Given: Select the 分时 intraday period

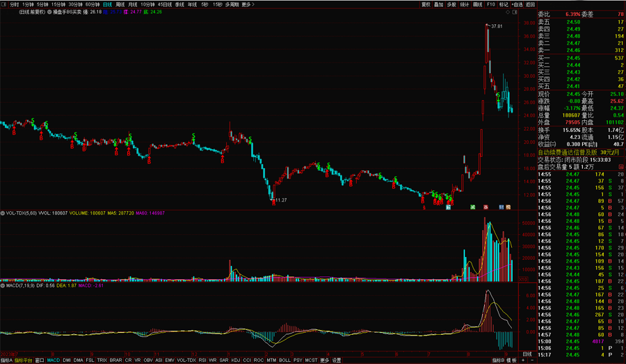Looking at the screenshot, I should point(14,4).
